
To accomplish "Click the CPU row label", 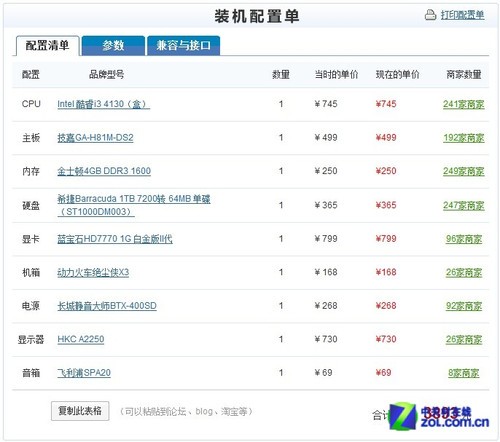I will [31, 104].
